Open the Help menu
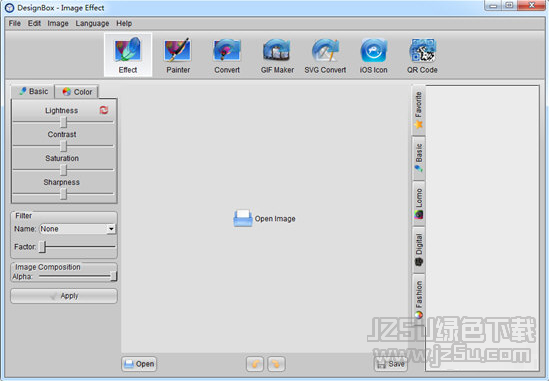The height and width of the screenshot is (381, 549). pos(124,23)
